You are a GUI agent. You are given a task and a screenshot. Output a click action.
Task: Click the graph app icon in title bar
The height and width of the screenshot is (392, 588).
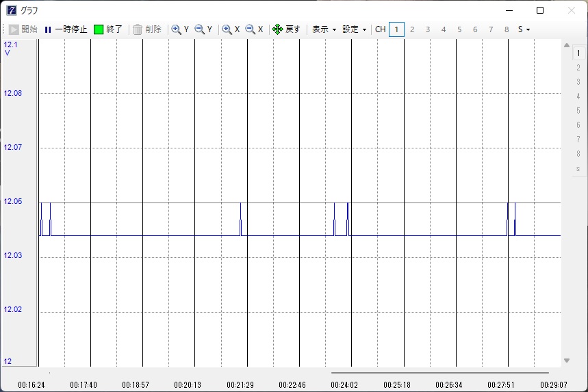coord(12,10)
